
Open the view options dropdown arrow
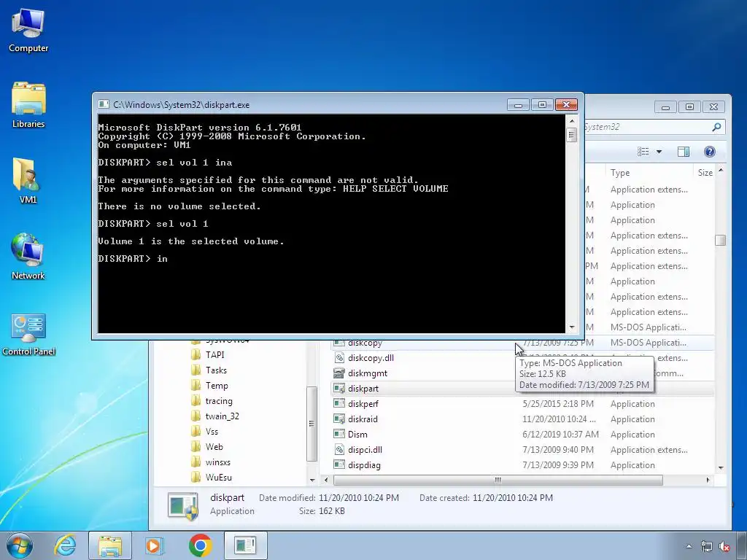pyautogui.click(x=659, y=152)
